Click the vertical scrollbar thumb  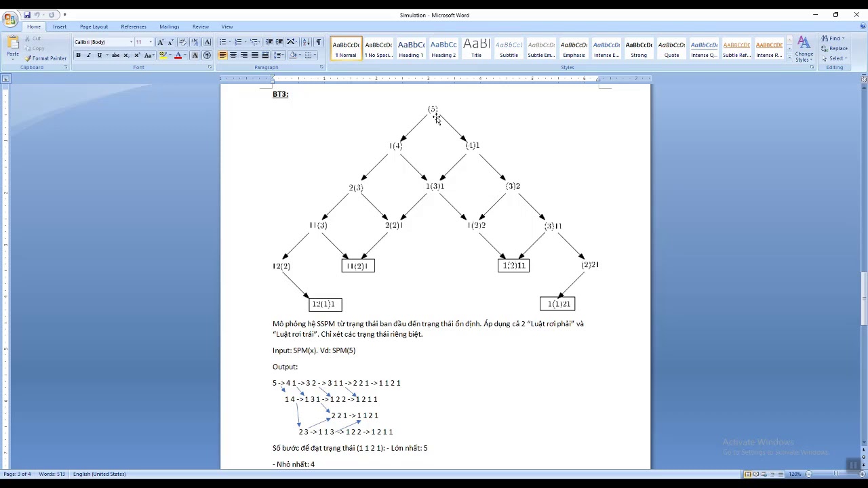863,298
